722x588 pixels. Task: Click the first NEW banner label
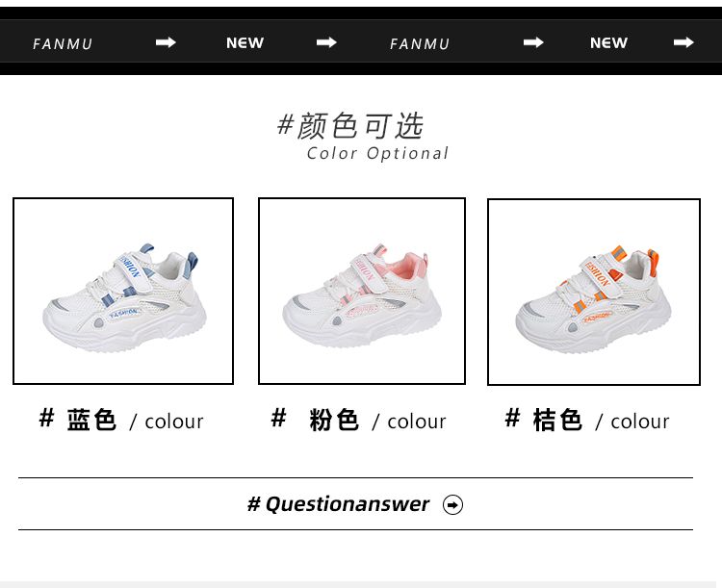pos(245,42)
